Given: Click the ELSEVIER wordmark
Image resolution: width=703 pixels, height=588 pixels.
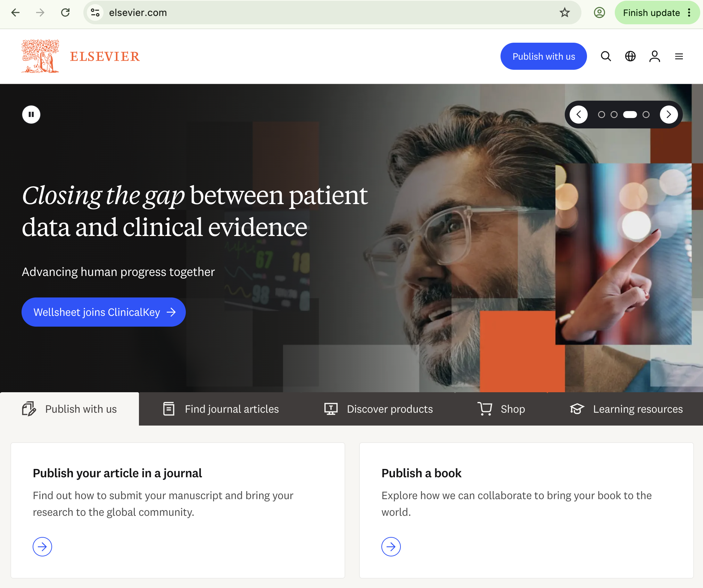Looking at the screenshot, I should pos(105,57).
